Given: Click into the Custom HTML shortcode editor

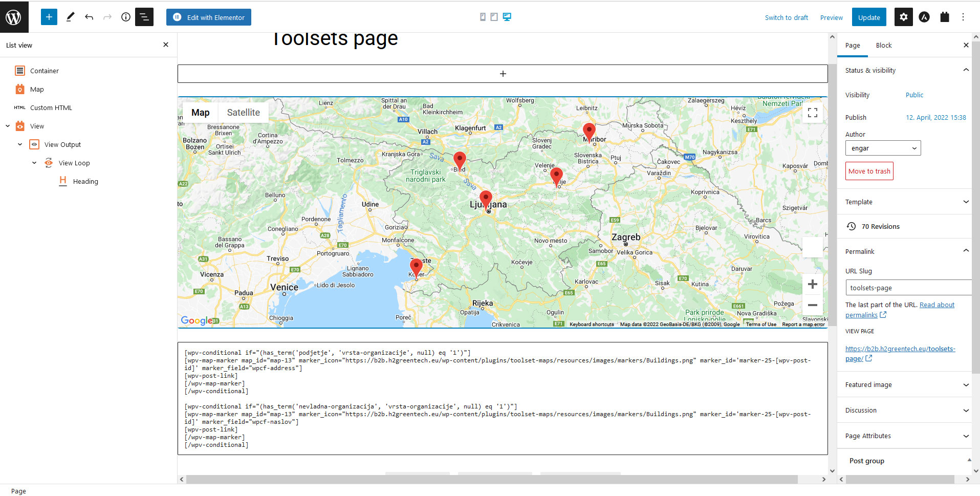Looking at the screenshot, I should (503, 398).
